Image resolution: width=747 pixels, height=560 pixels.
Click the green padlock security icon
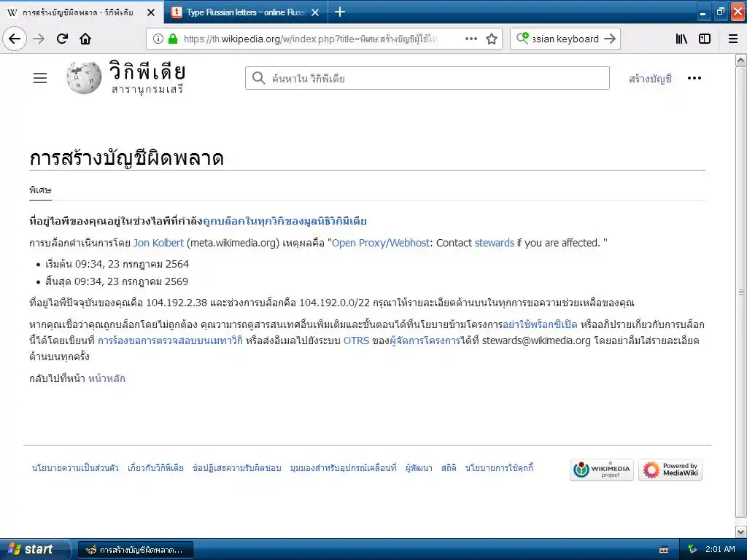tap(173, 39)
